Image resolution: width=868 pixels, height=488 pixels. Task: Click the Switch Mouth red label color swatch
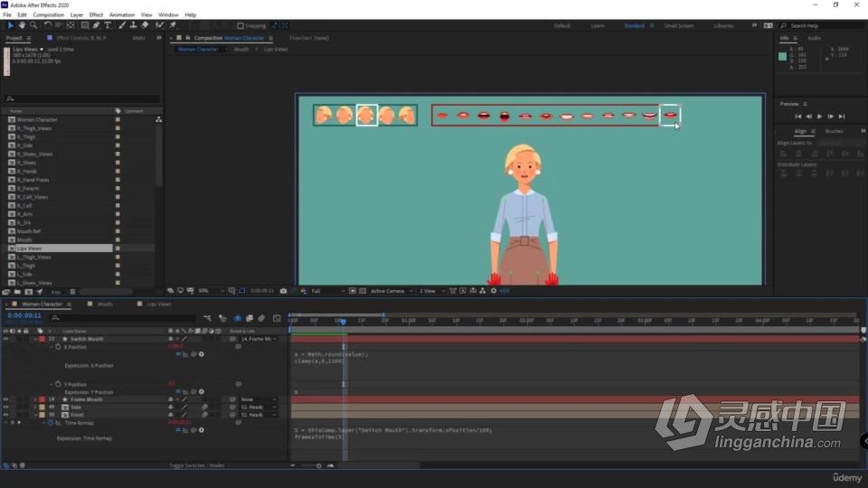(42, 339)
